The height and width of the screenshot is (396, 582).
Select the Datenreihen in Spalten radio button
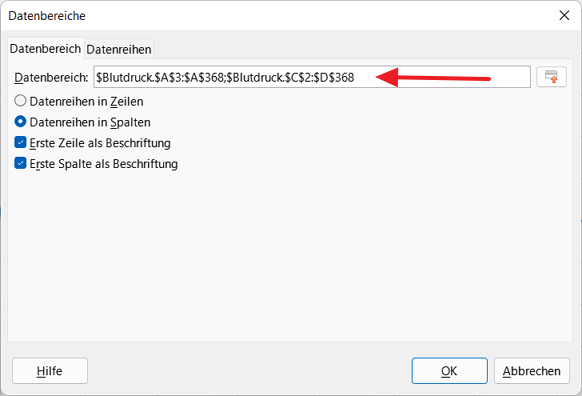(x=20, y=122)
